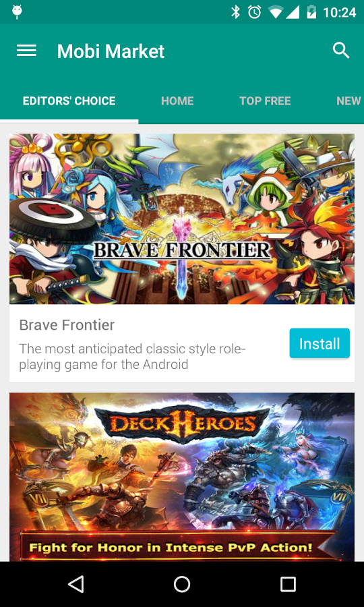Image resolution: width=364 pixels, height=607 pixels.
Task: Tap the alarm clock status icon
Action: click(255, 12)
